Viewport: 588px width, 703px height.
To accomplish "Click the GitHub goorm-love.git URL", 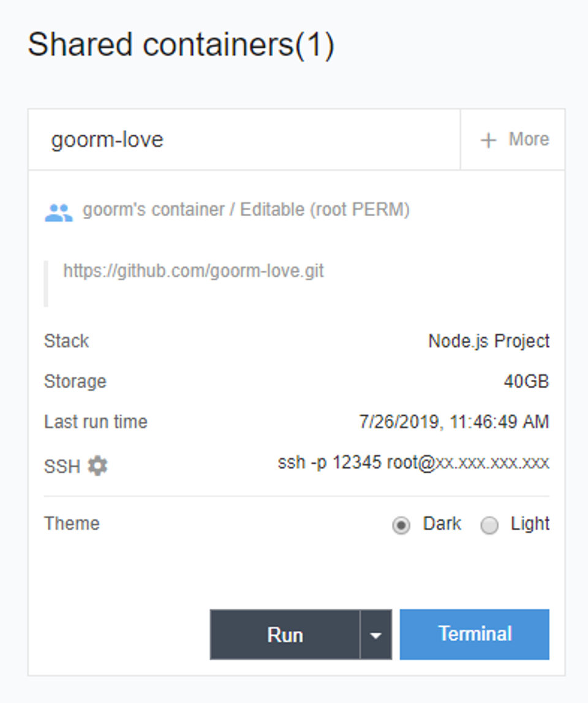I will (x=194, y=271).
